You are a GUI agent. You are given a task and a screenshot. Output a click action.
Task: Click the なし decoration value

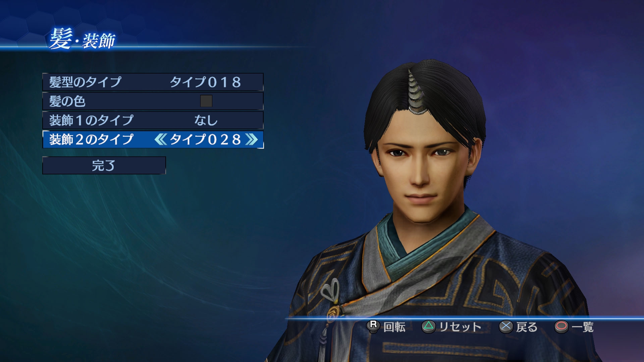pyautogui.click(x=206, y=120)
